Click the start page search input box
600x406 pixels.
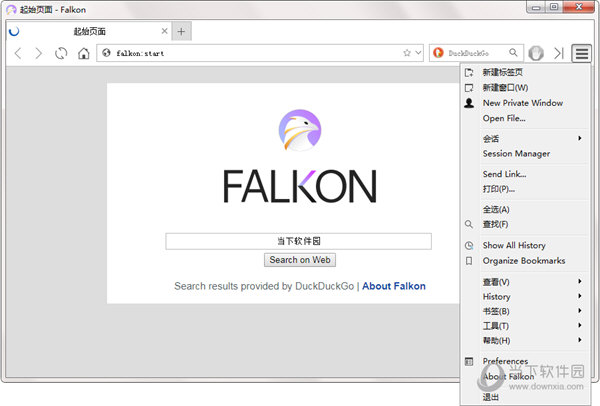(298, 241)
